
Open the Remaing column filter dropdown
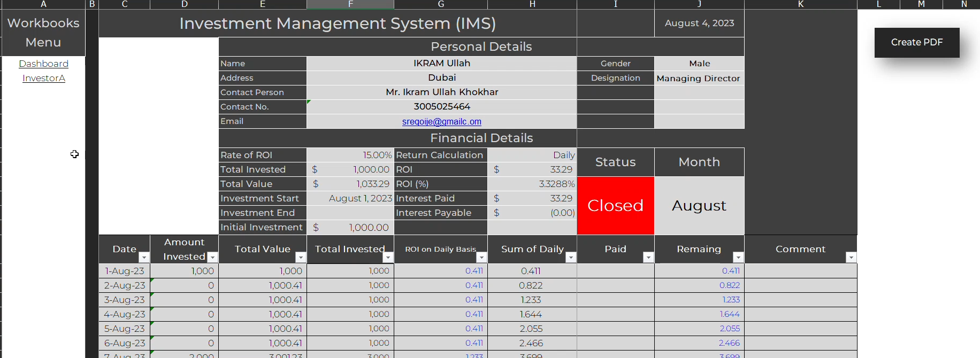point(738,258)
